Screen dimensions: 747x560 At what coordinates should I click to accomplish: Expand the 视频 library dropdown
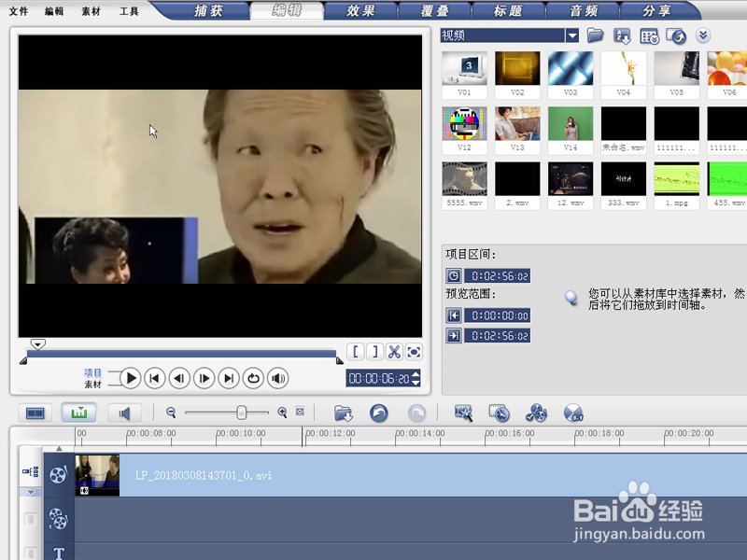[x=572, y=35]
